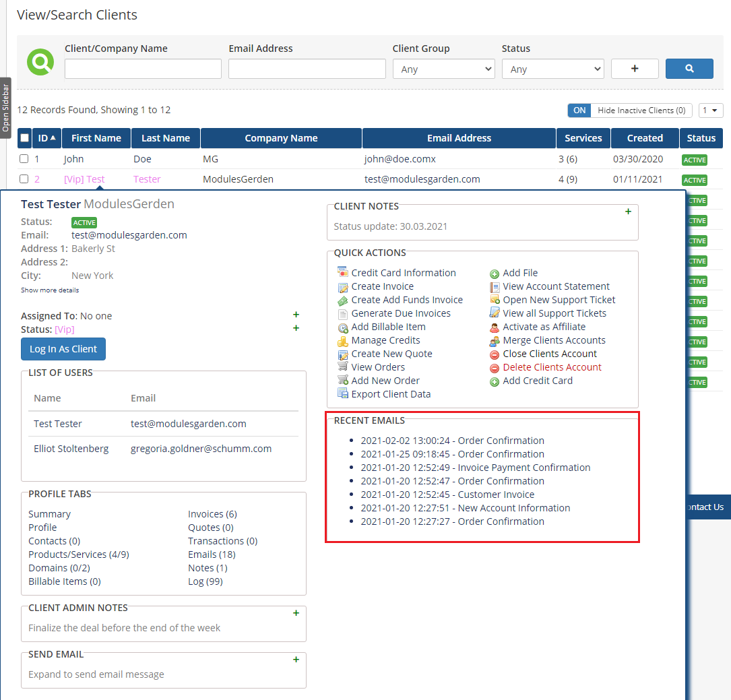Click the Merge Clients Accounts icon
The image size is (731, 700).
point(494,341)
